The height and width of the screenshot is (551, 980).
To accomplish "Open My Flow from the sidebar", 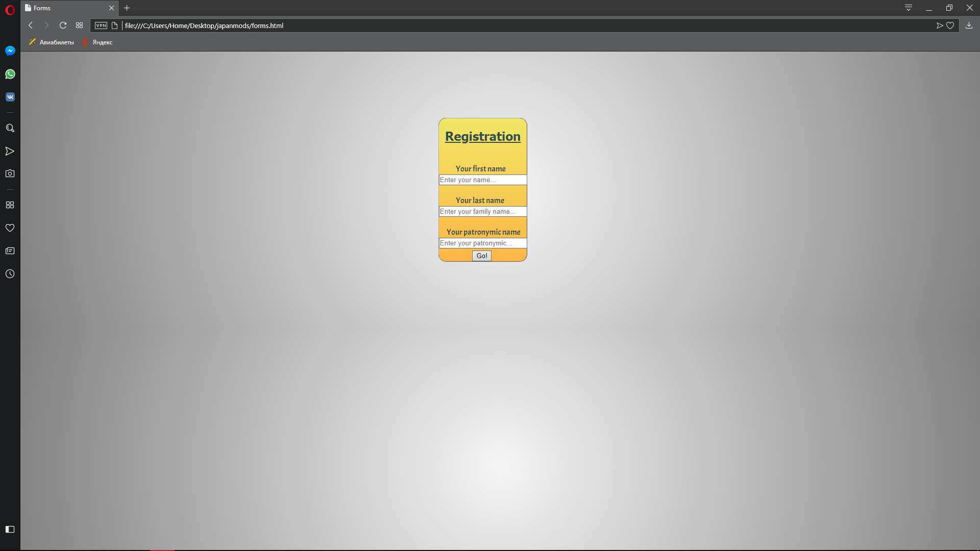I will click(10, 151).
